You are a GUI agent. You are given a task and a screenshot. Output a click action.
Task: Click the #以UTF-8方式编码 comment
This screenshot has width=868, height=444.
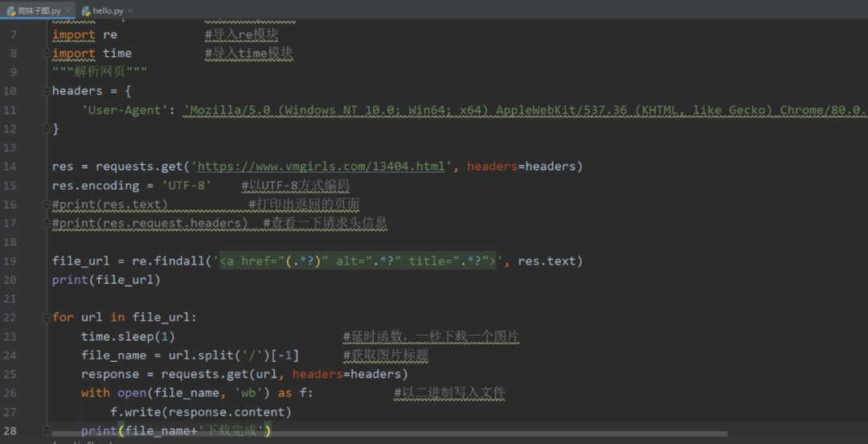(296, 186)
